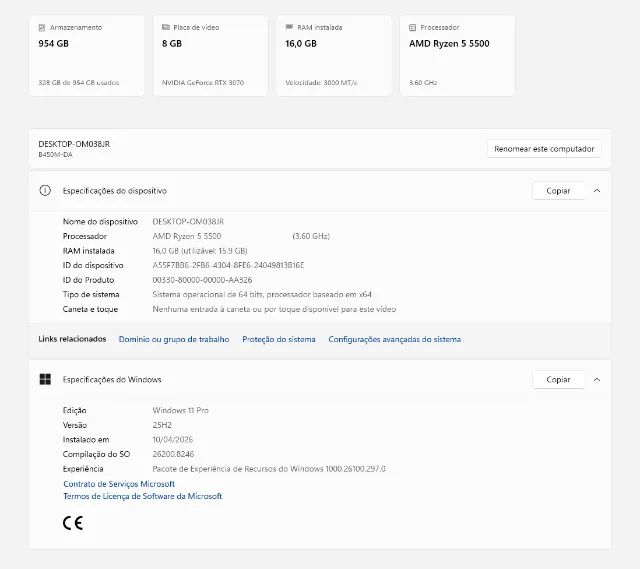The height and width of the screenshot is (569, 640).
Task: Click the Compilação do SO value 26200.8246
Action: point(173,454)
